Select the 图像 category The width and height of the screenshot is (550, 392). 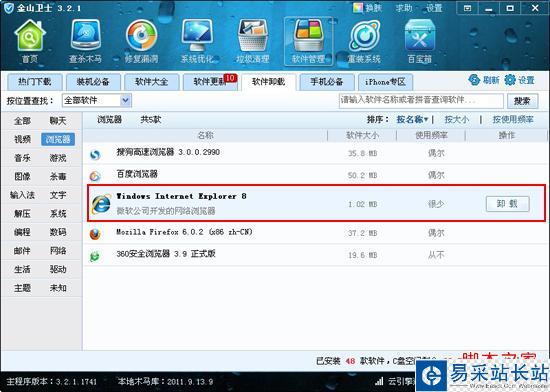click(x=22, y=177)
